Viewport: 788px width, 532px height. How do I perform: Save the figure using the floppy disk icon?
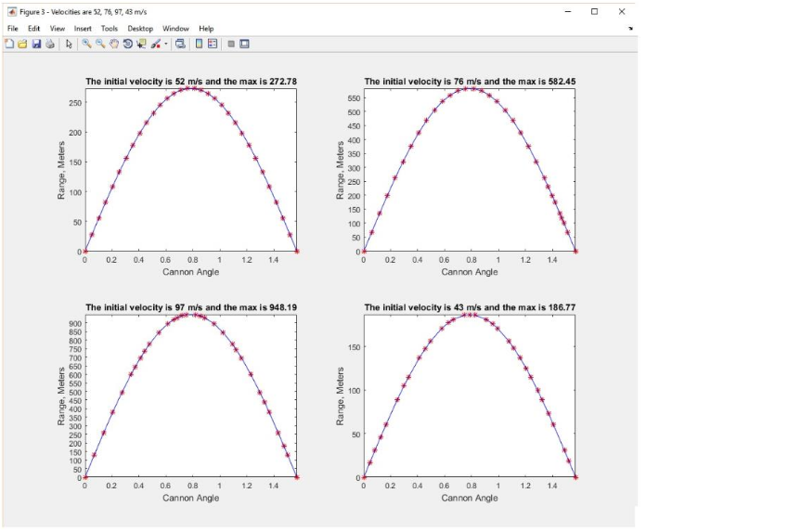pos(36,44)
